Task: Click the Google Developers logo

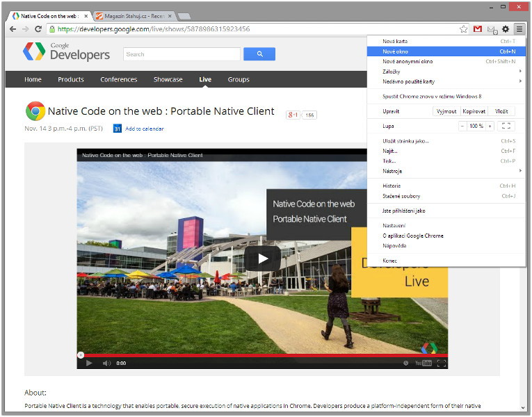Action: point(67,52)
